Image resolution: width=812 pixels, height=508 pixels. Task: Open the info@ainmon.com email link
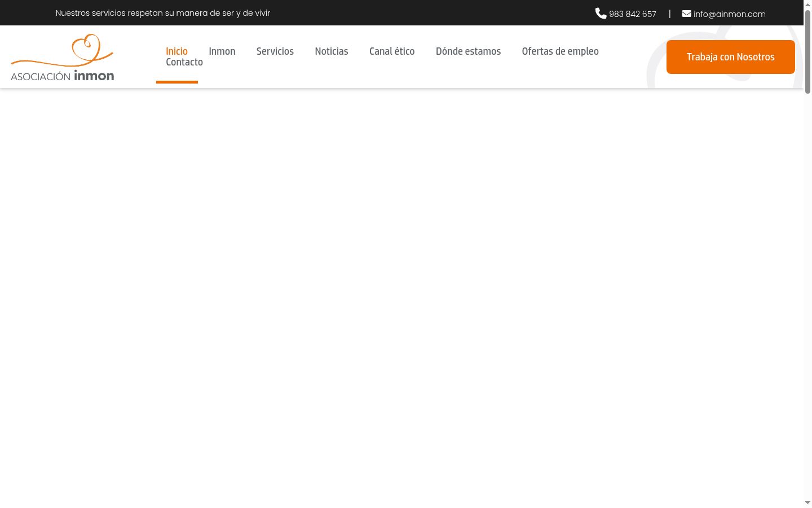(730, 14)
